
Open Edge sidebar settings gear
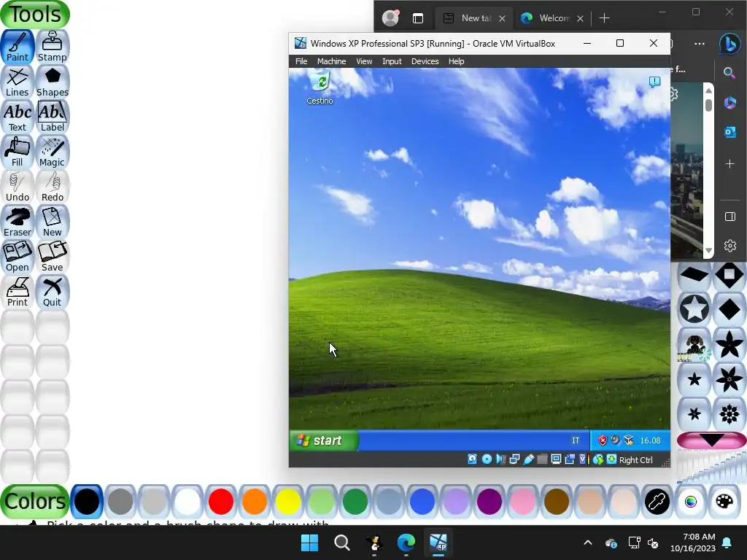(x=729, y=246)
